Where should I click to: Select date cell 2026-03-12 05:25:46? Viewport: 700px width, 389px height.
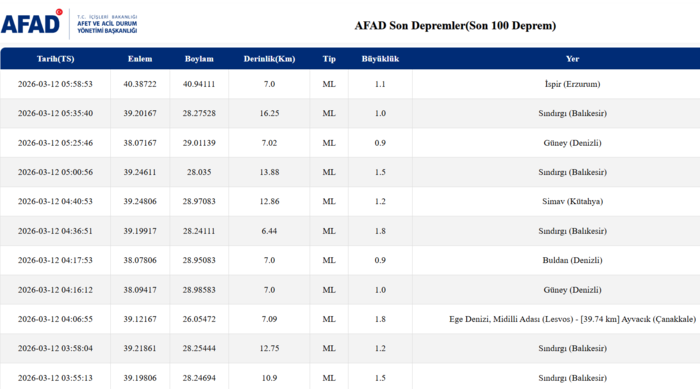55,143
